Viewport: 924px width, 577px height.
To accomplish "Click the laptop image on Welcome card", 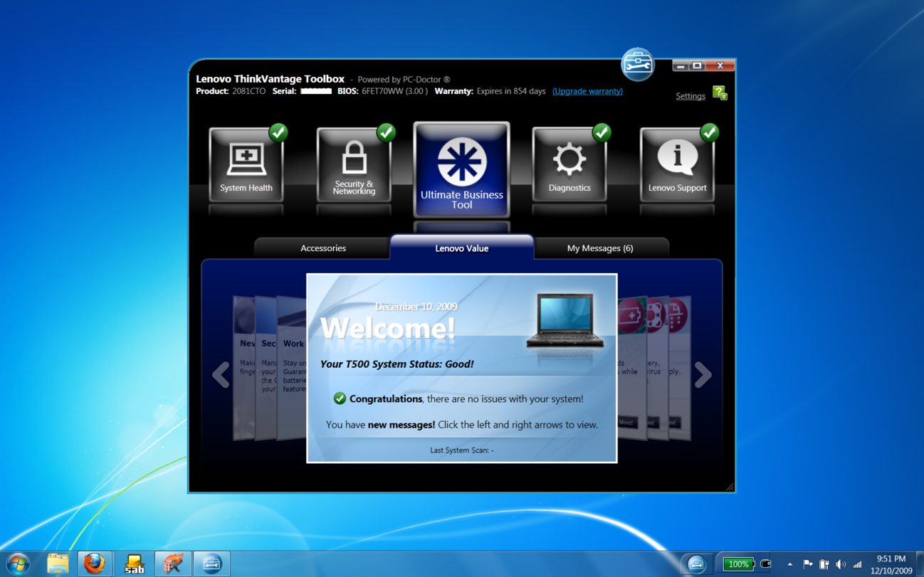I will point(565,321).
